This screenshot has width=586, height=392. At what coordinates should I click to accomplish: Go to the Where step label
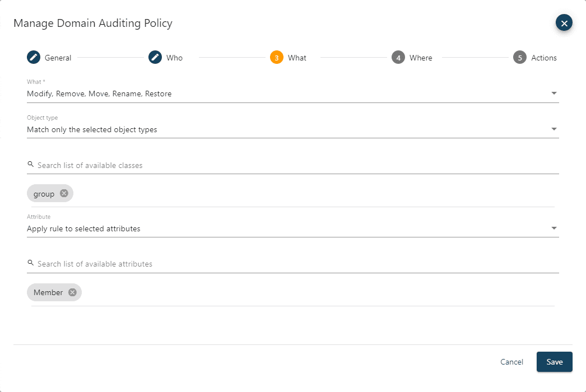click(x=421, y=58)
